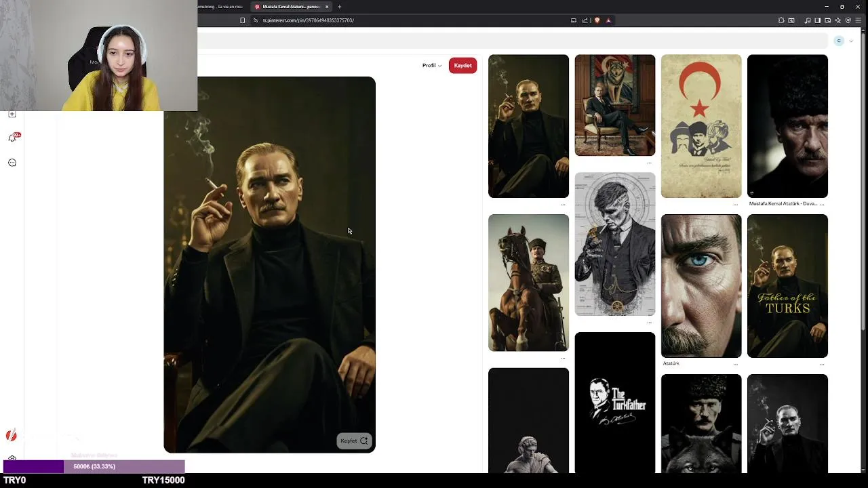Click the Brave VPN shield icon
868x488 pixels.
pyautogui.click(x=848, y=20)
